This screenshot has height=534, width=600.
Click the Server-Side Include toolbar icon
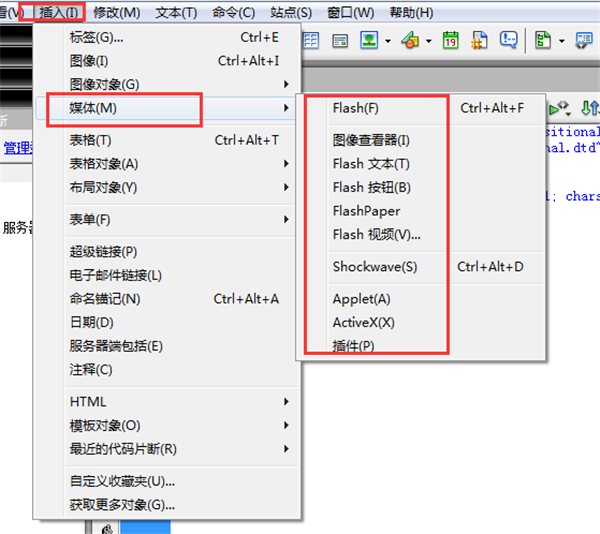tap(480, 41)
